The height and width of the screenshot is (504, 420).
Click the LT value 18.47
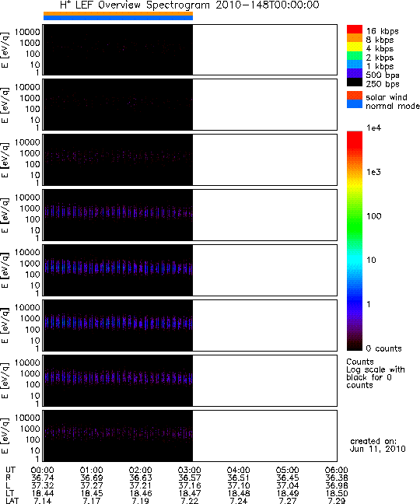coord(190,493)
